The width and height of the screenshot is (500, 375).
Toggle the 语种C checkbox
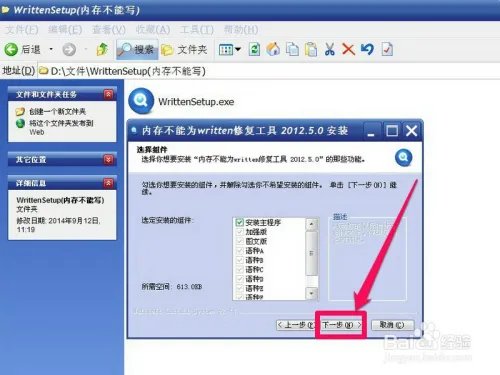point(239,269)
